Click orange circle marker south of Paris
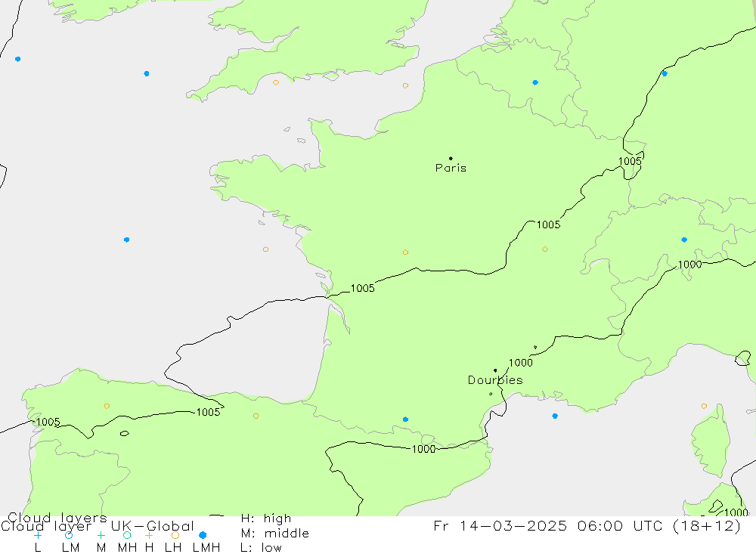The height and width of the screenshot is (554, 756). [x=405, y=252]
